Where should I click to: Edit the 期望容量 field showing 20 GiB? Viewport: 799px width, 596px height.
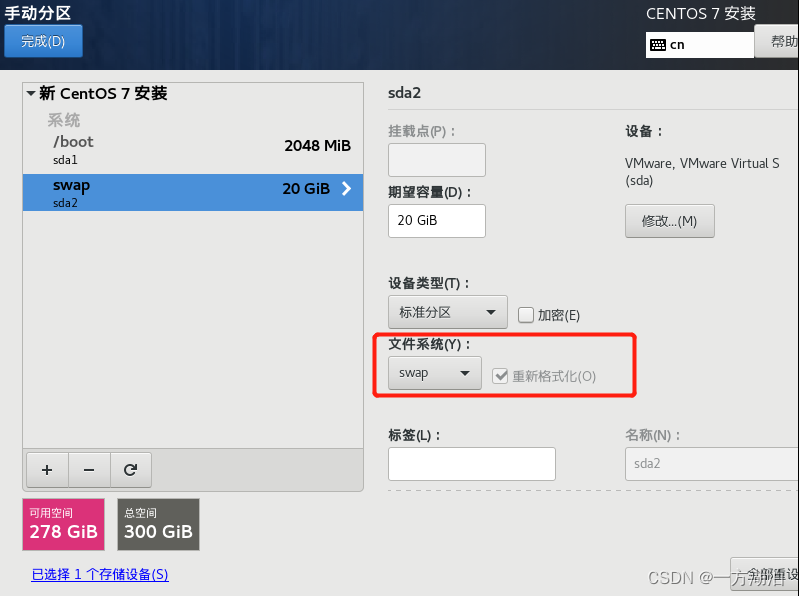[x=437, y=221]
